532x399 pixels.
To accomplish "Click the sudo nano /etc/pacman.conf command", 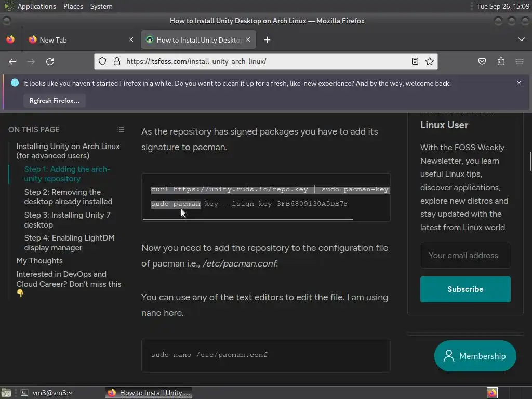I will [x=209, y=355].
